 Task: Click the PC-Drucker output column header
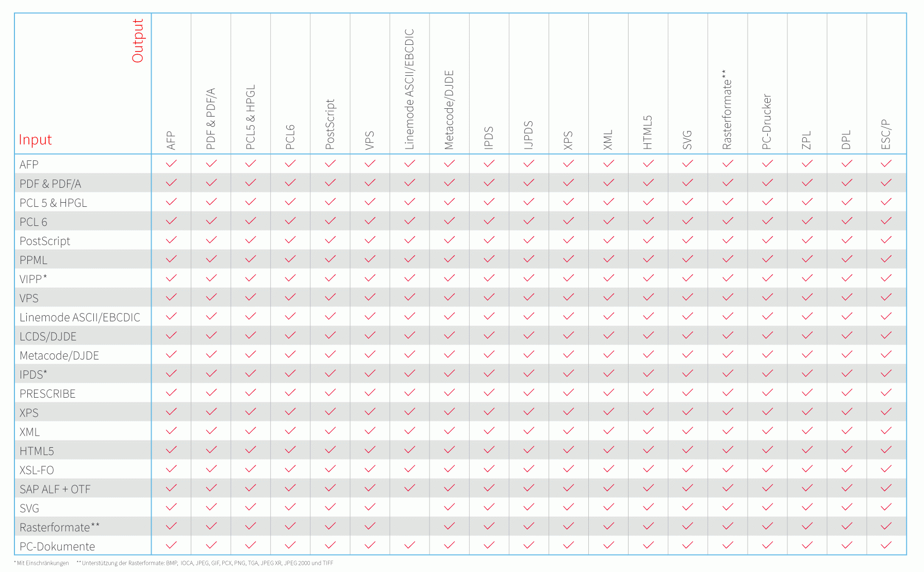coord(767,122)
